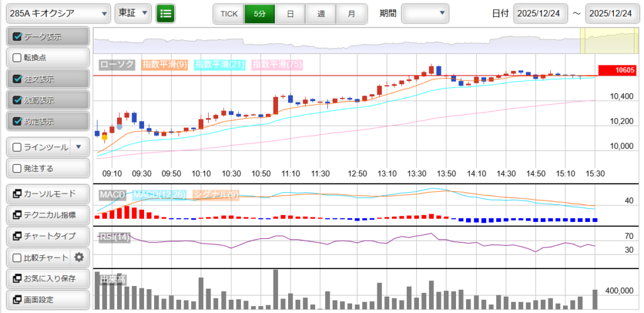Enable the 転換点 checkbox

point(18,58)
